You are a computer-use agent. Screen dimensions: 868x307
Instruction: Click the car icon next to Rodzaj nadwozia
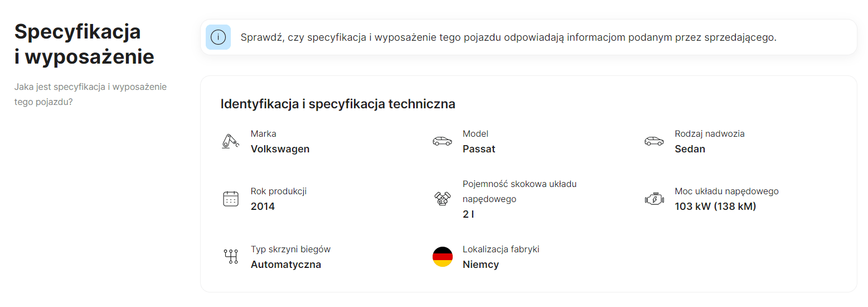click(654, 141)
